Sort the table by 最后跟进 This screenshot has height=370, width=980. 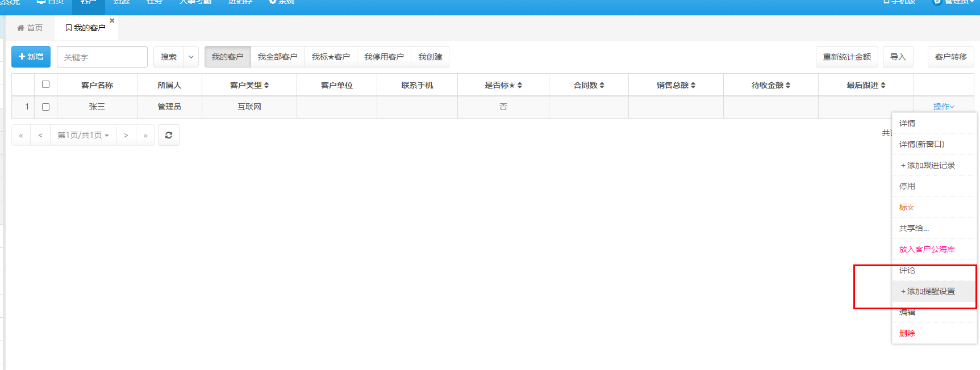tap(866, 85)
